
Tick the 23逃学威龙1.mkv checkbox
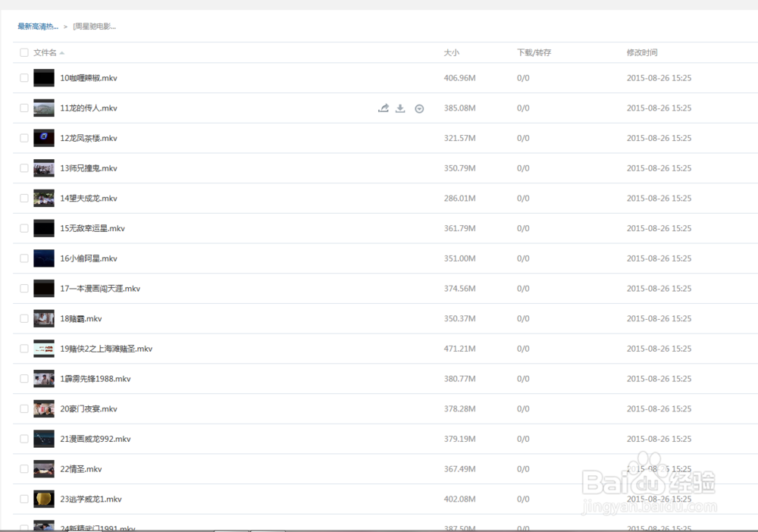pyautogui.click(x=24, y=499)
